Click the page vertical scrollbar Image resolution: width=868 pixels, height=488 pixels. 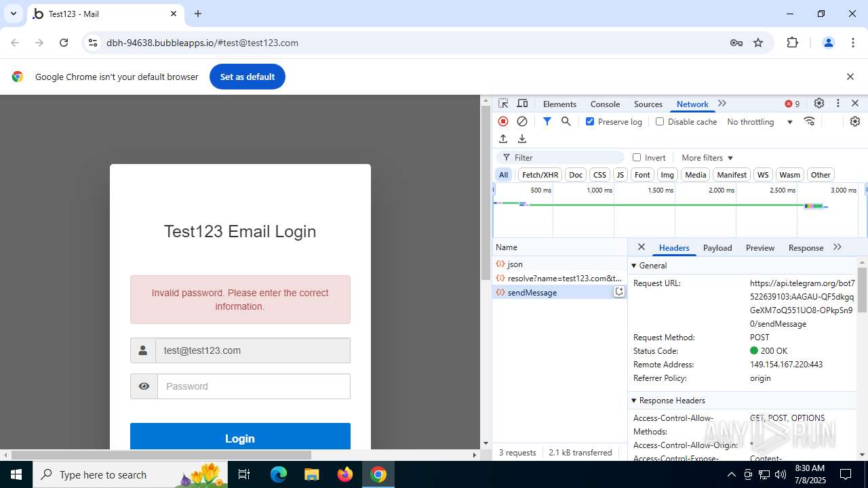click(486, 192)
